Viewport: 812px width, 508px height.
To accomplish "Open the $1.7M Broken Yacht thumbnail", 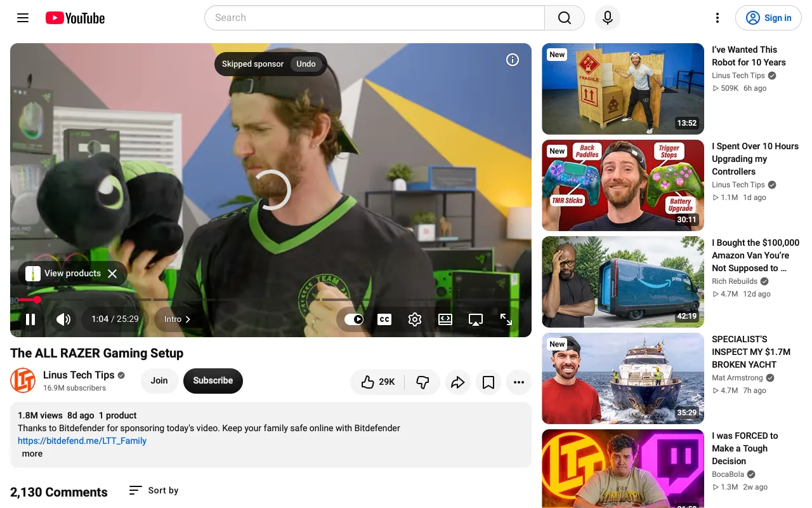I will pyautogui.click(x=623, y=378).
